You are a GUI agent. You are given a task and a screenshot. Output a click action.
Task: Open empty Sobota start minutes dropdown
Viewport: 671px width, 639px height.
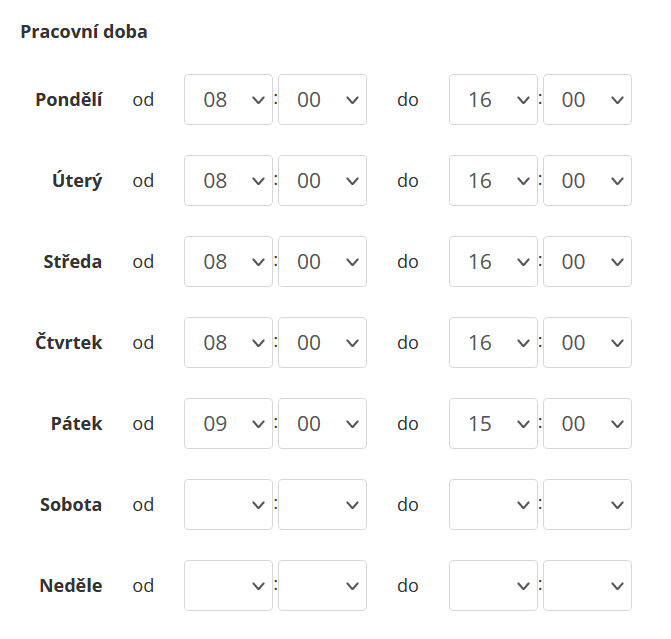322,505
